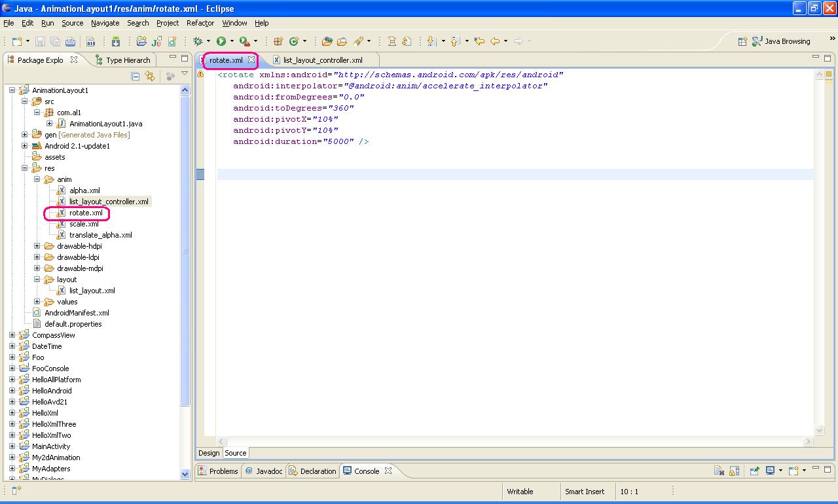The width and height of the screenshot is (838, 504).
Task: Click the green Run button icon
Action: (x=221, y=41)
